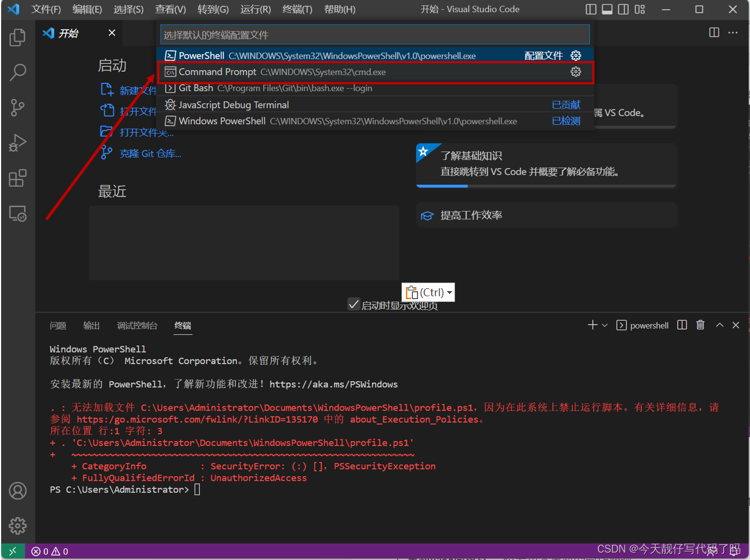Open the Explorer view in activity bar
The width and height of the screenshot is (750, 560).
(18, 38)
